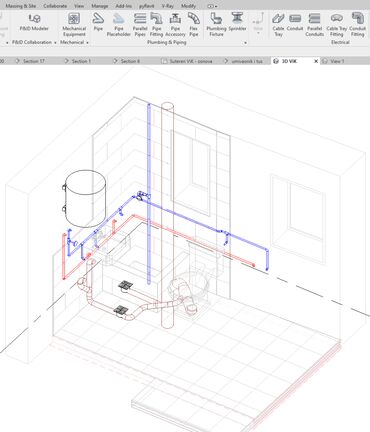
Task: Open the Suteren ViK view tab
Action: click(191, 61)
